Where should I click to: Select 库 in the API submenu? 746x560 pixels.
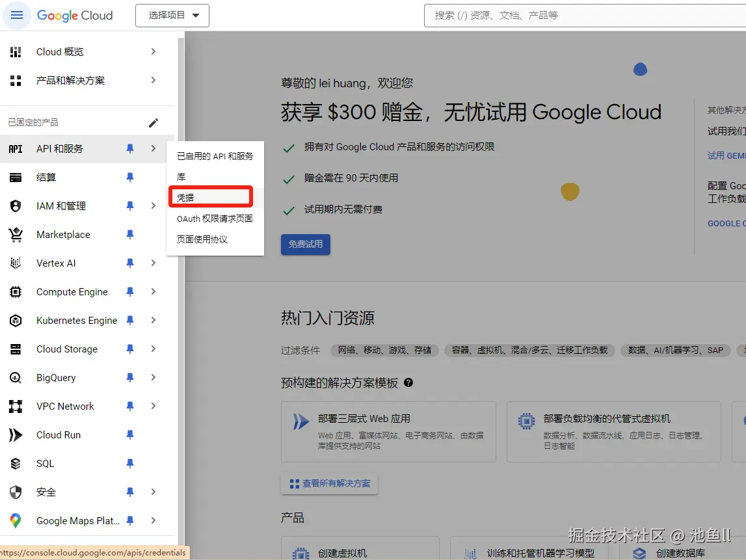pos(215,177)
